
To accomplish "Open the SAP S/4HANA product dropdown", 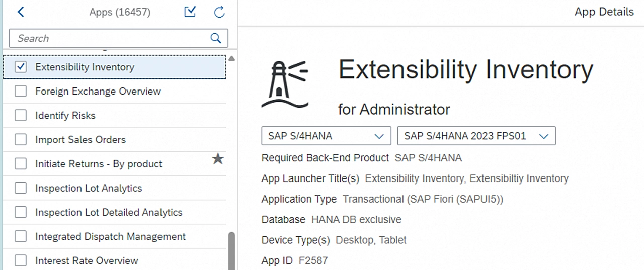I will (x=326, y=136).
